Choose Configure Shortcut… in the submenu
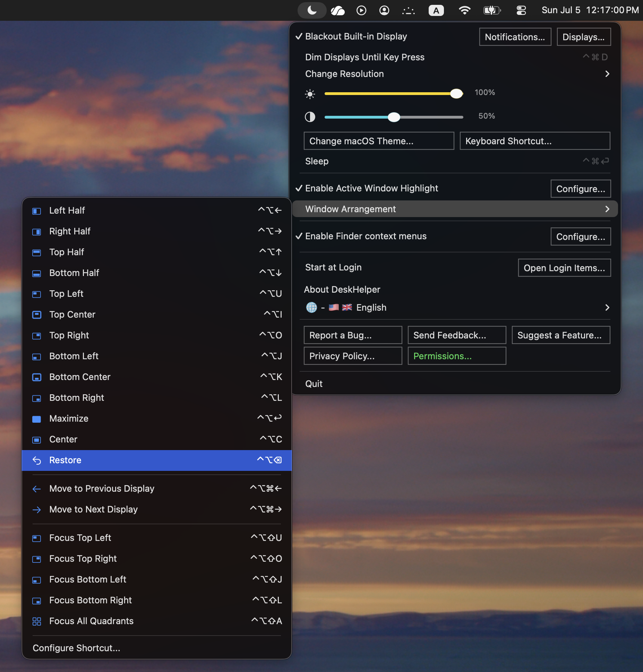This screenshot has width=643, height=672. coord(76,648)
